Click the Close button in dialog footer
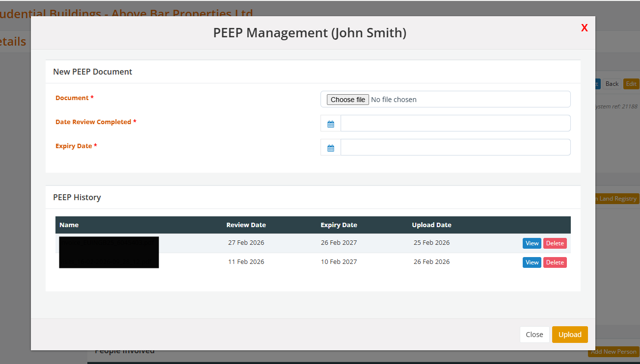Viewport: 640px width, 364px height. [x=534, y=335]
